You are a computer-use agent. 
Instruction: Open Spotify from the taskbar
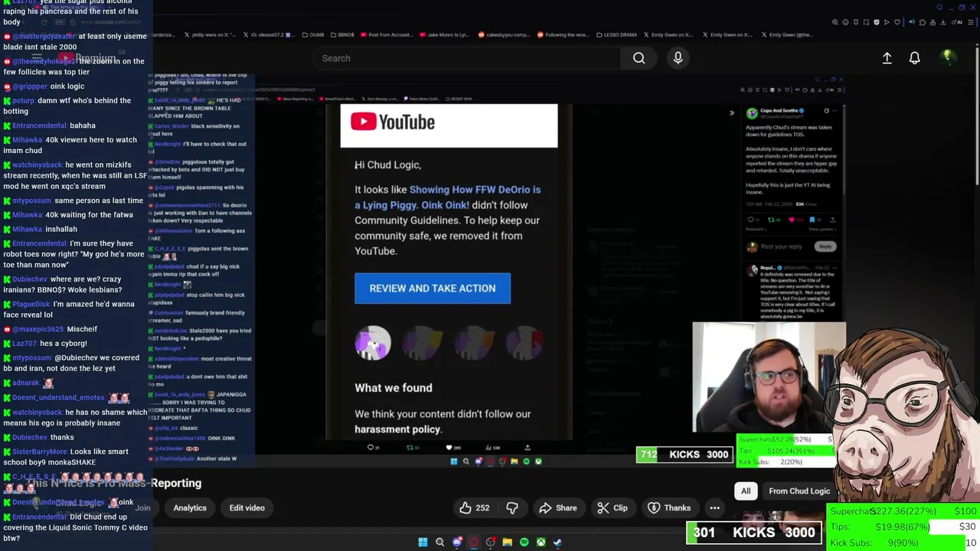point(524,542)
